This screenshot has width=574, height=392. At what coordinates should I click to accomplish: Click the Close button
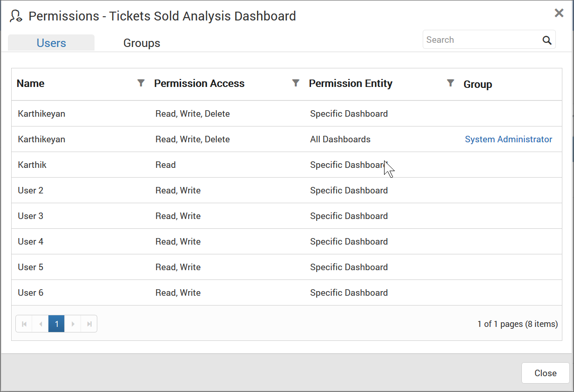[x=546, y=373]
